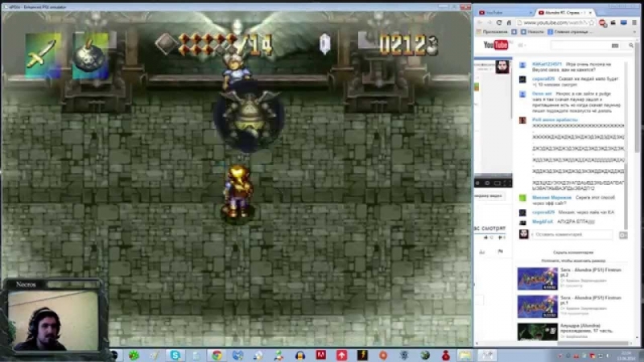
Task: Click the browser back arrow
Action: click(480, 23)
